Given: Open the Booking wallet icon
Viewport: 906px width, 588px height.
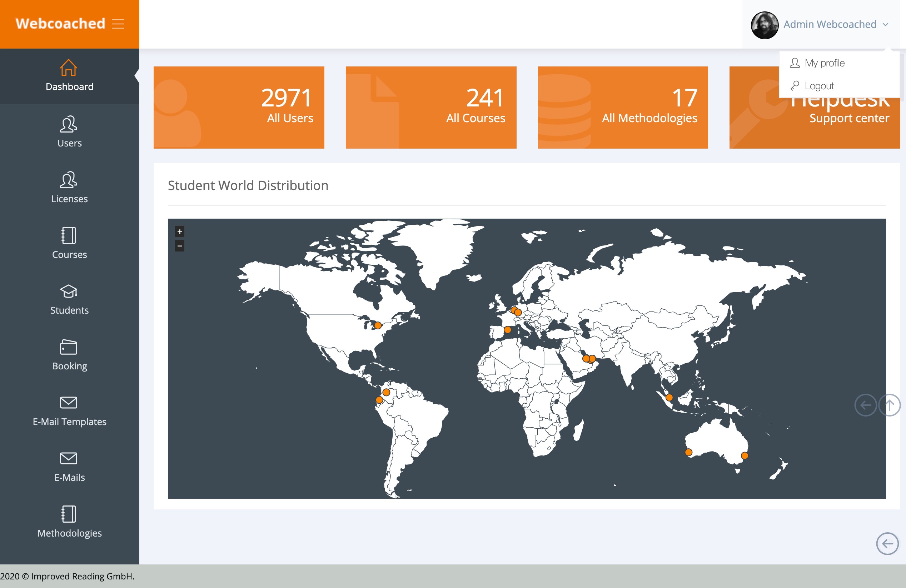Looking at the screenshot, I should (x=69, y=347).
